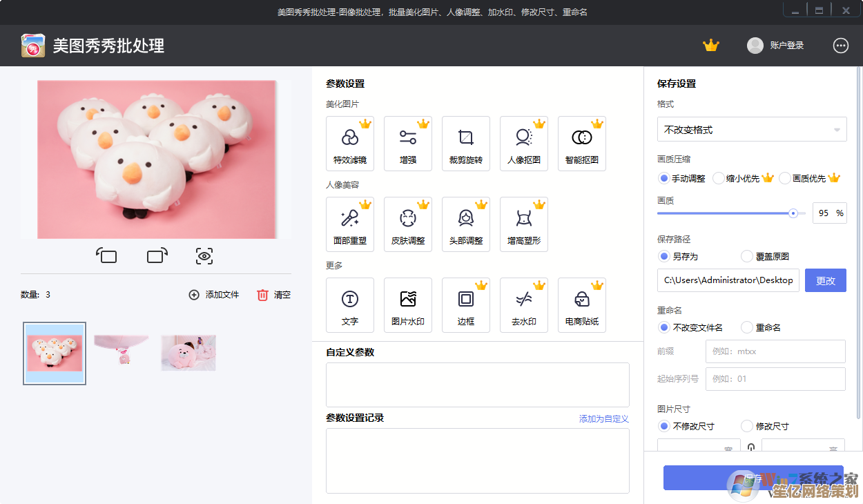
Task: Open the 文字 text tool
Action: 350,305
